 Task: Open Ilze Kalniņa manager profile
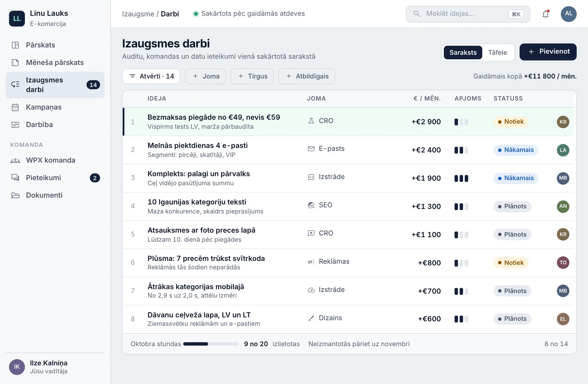tap(55, 367)
